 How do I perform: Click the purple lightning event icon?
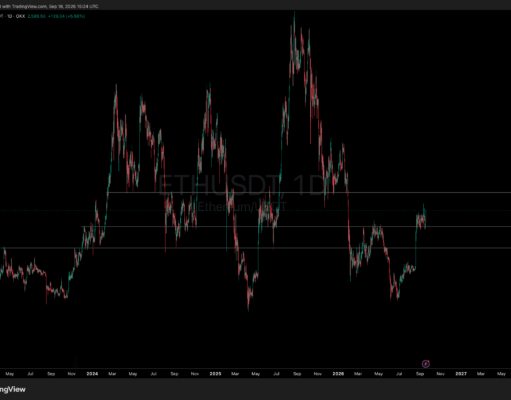pos(426,364)
